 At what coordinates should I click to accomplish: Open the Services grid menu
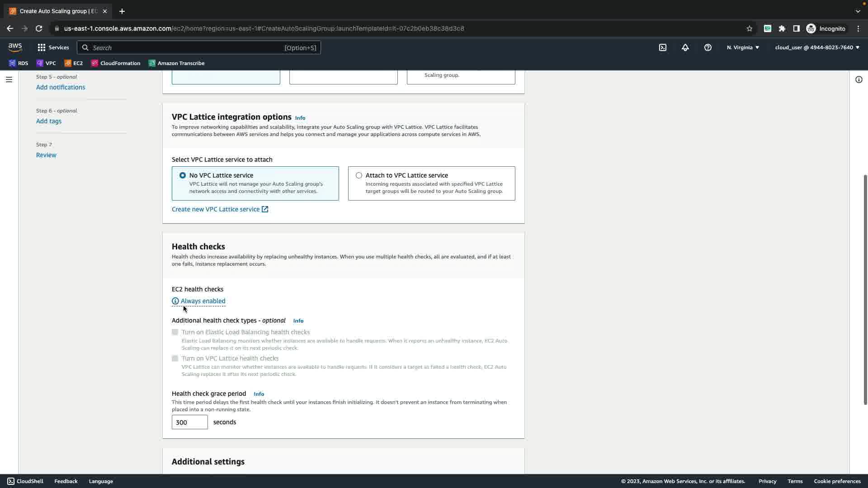[53, 47]
